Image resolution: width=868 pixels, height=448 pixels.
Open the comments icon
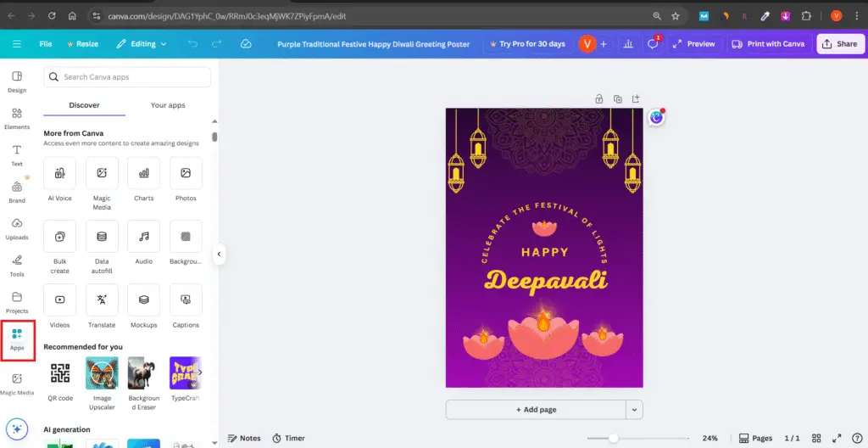(x=654, y=44)
